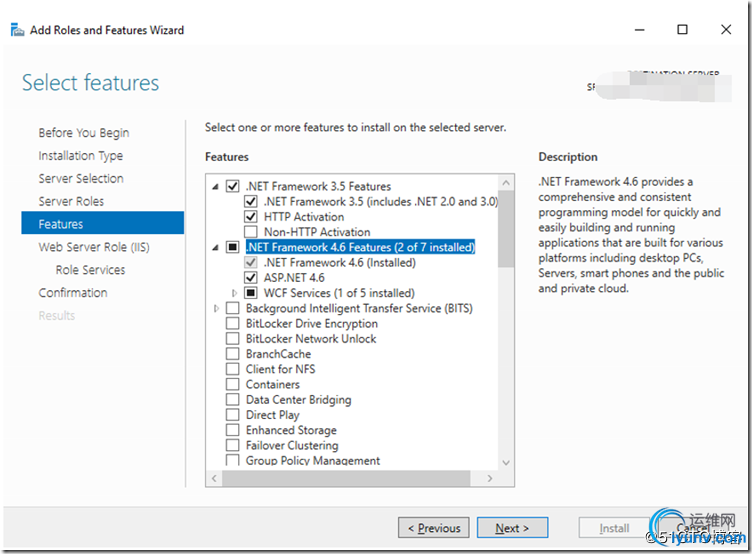
Task: Maximize the wizard window
Action: [682, 30]
